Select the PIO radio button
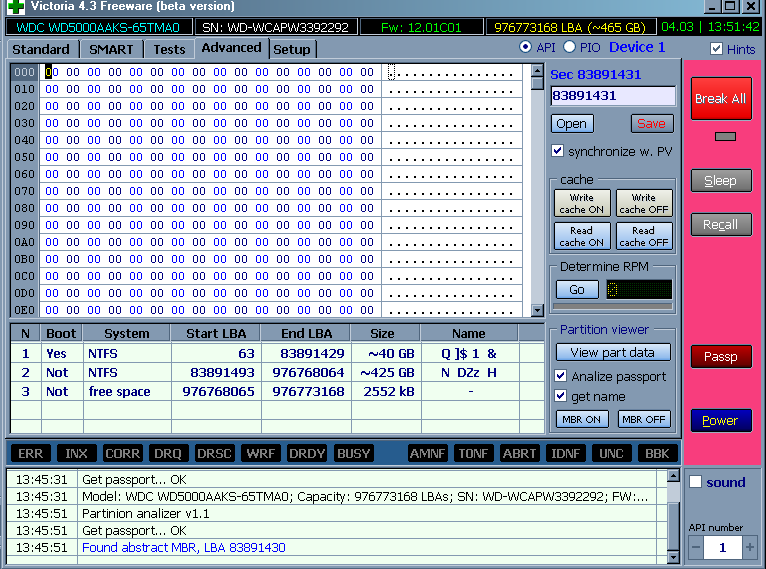The height and width of the screenshot is (569, 766). coord(569,47)
